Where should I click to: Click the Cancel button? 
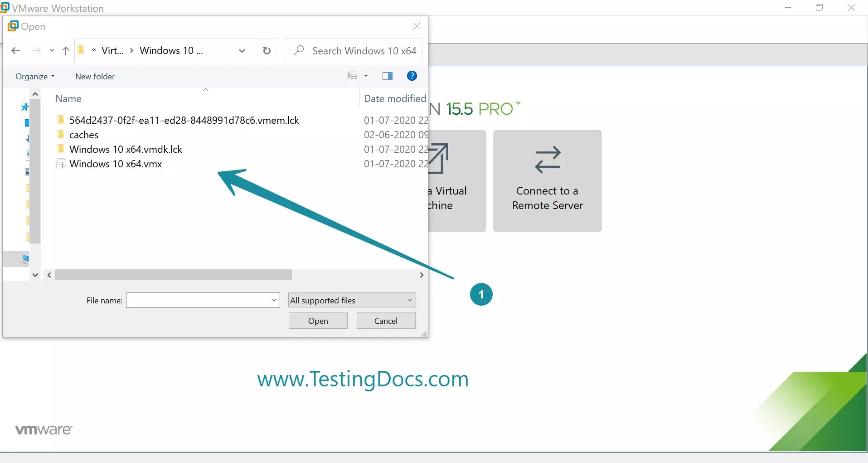click(x=386, y=321)
